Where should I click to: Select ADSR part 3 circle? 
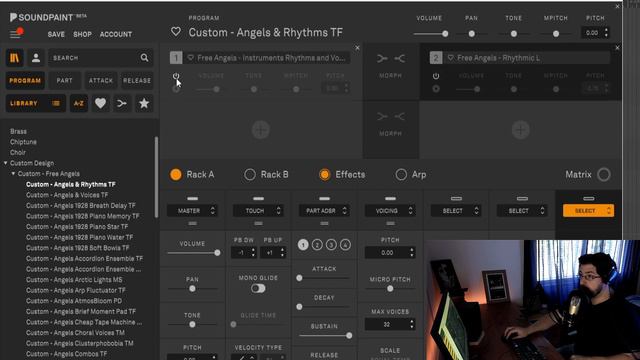(x=331, y=244)
